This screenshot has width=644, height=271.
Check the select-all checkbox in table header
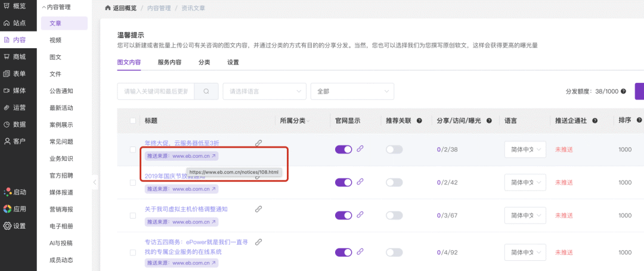coord(132,121)
